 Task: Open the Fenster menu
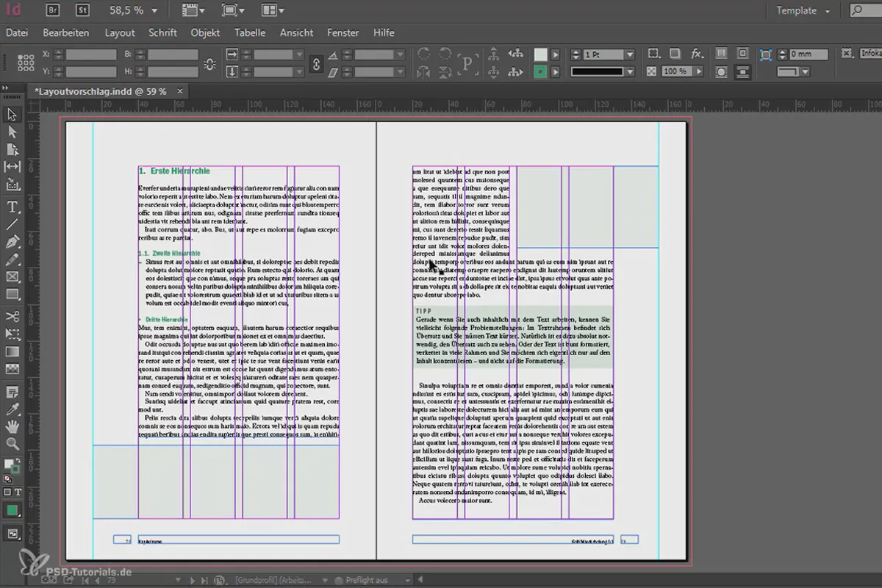343,33
